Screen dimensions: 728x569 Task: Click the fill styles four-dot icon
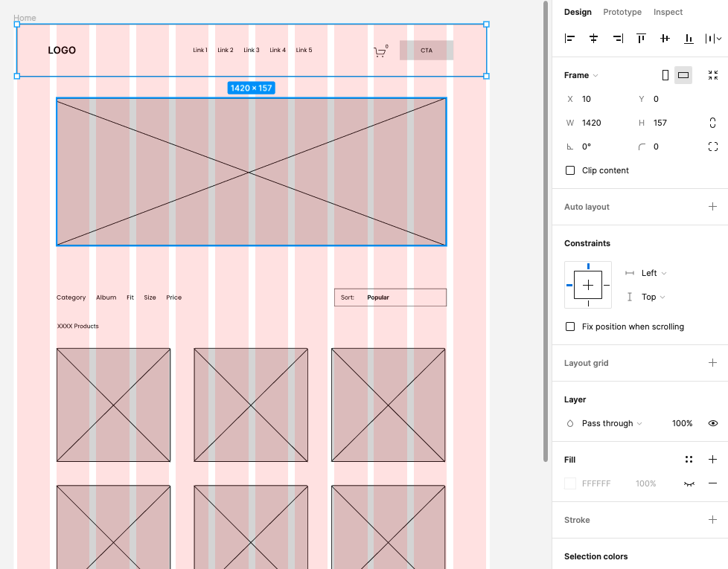(x=689, y=459)
